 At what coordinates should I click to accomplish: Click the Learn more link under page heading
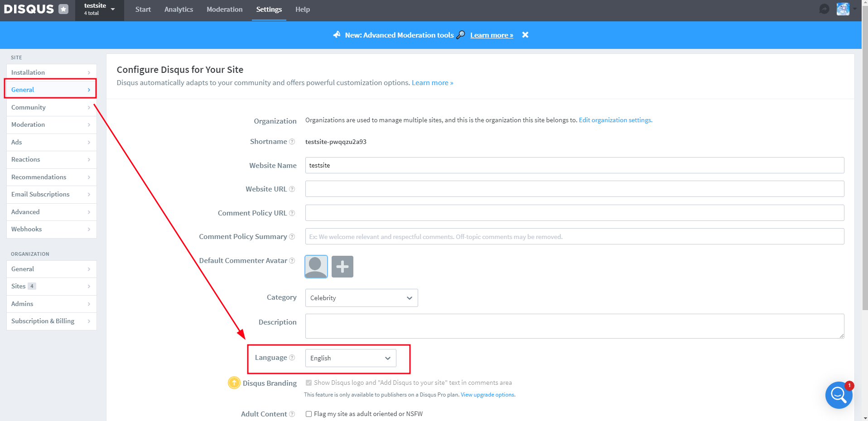coord(432,83)
